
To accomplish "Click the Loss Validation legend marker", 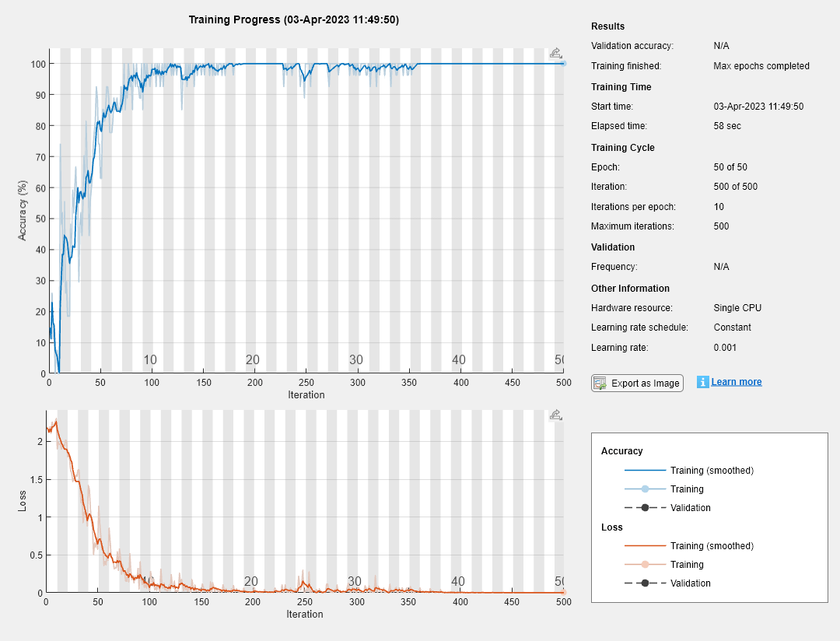I will (645, 583).
